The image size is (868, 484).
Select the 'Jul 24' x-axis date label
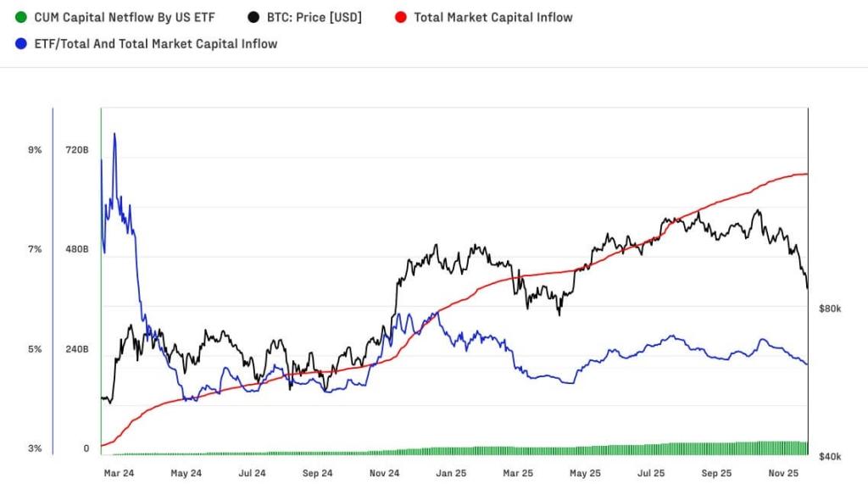pyautogui.click(x=252, y=473)
